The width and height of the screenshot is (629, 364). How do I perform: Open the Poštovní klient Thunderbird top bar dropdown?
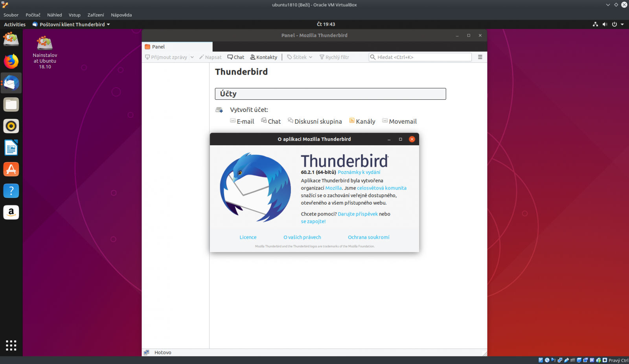click(71, 24)
